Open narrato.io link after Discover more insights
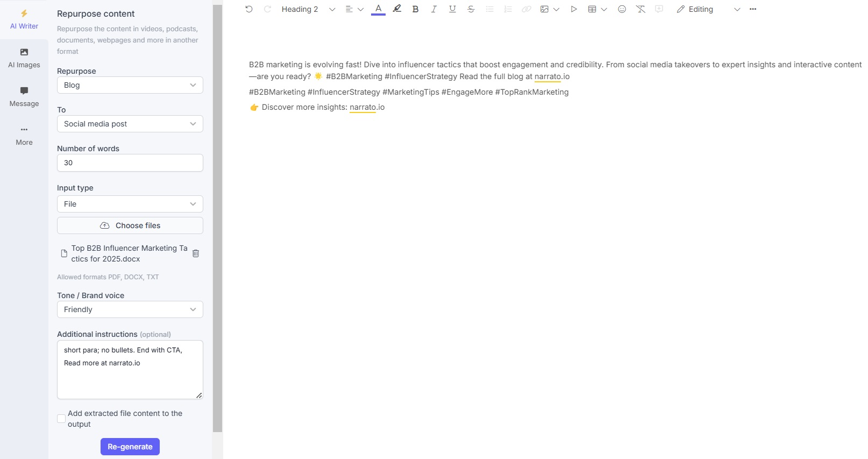868x459 pixels. click(367, 107)
